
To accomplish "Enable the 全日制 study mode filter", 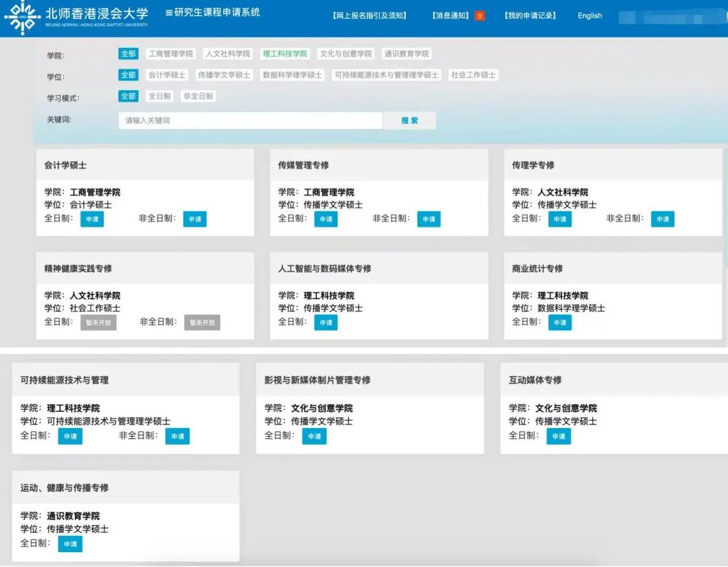I will click(x=159, y=96).
